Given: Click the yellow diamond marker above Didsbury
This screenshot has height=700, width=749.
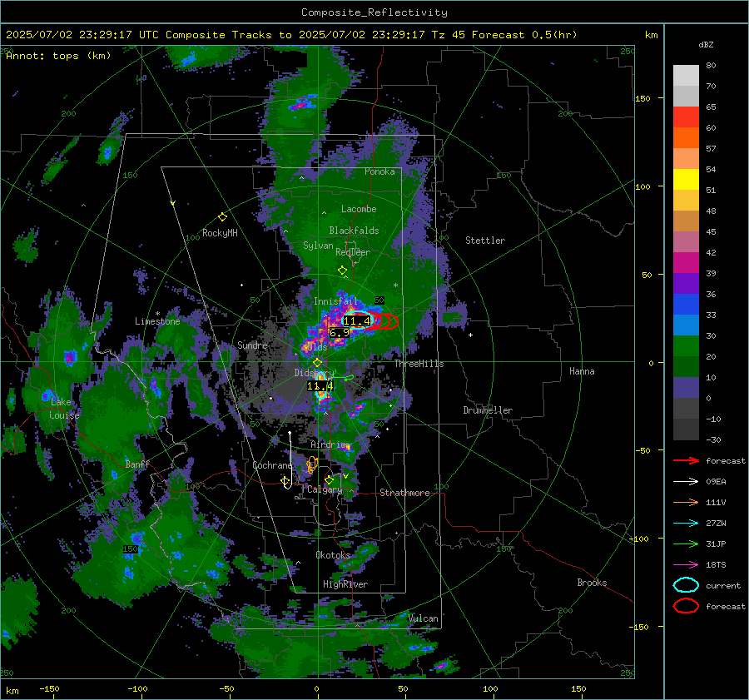Looking at the screenshot, I should coord(317,363).
